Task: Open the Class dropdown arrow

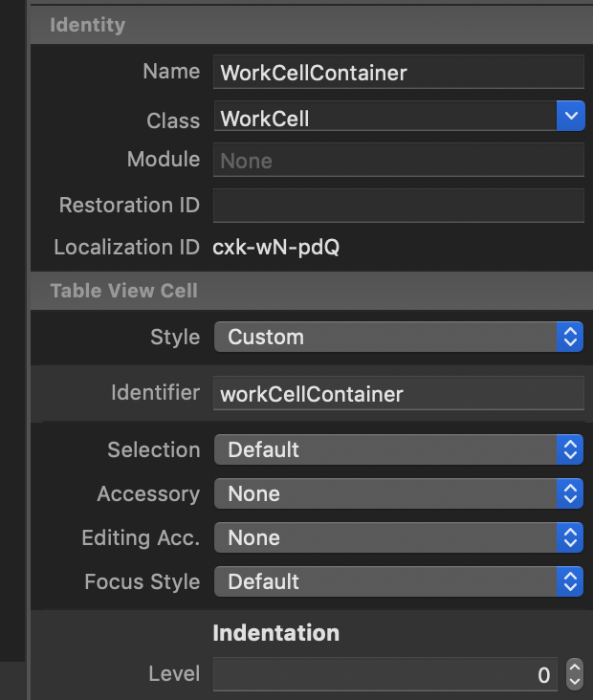Action: (x=570, y=118)
